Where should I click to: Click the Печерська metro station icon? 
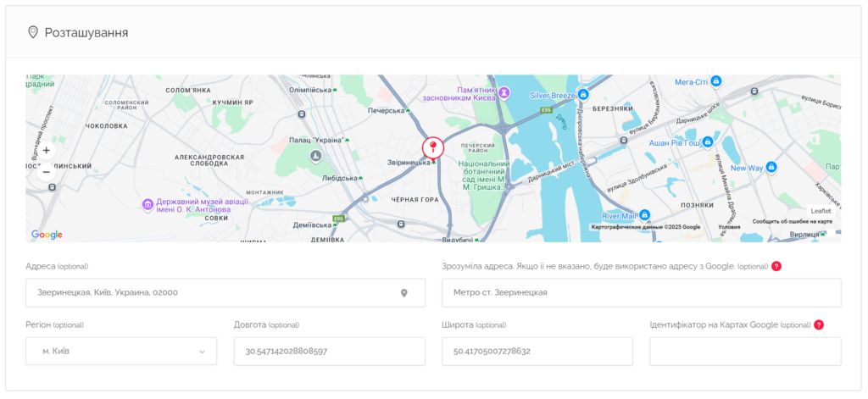tap(409, 111)
